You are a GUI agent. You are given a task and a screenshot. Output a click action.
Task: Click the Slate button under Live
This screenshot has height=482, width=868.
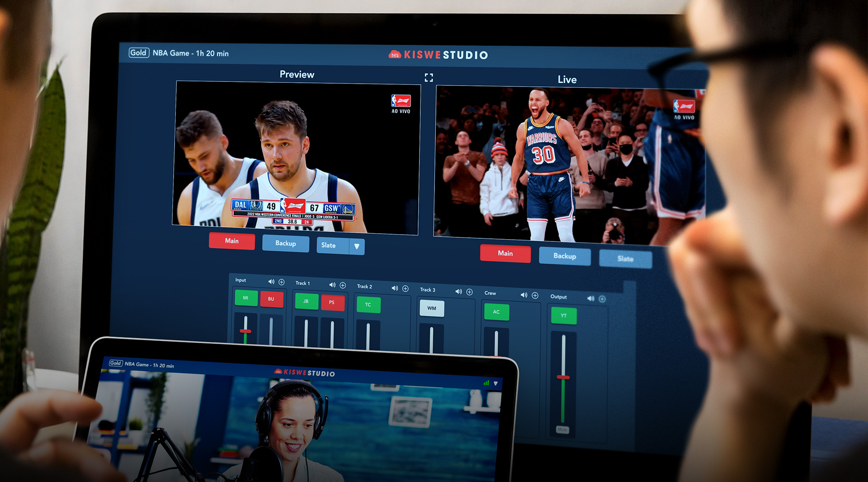626,259
